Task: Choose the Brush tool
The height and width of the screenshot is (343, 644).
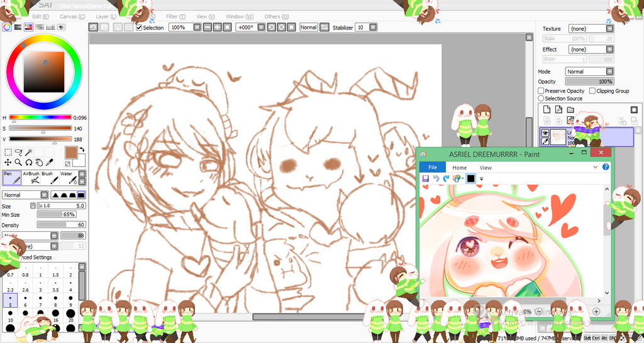Action: click(x=49, y=178)
